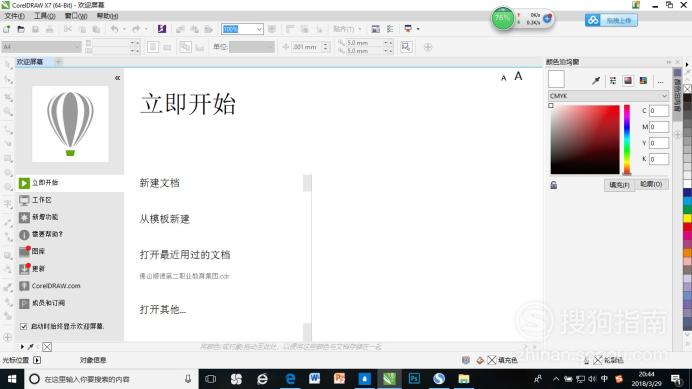692x389 pixels.
Task: Click the cloud upload button
Action: pos(611,20)
